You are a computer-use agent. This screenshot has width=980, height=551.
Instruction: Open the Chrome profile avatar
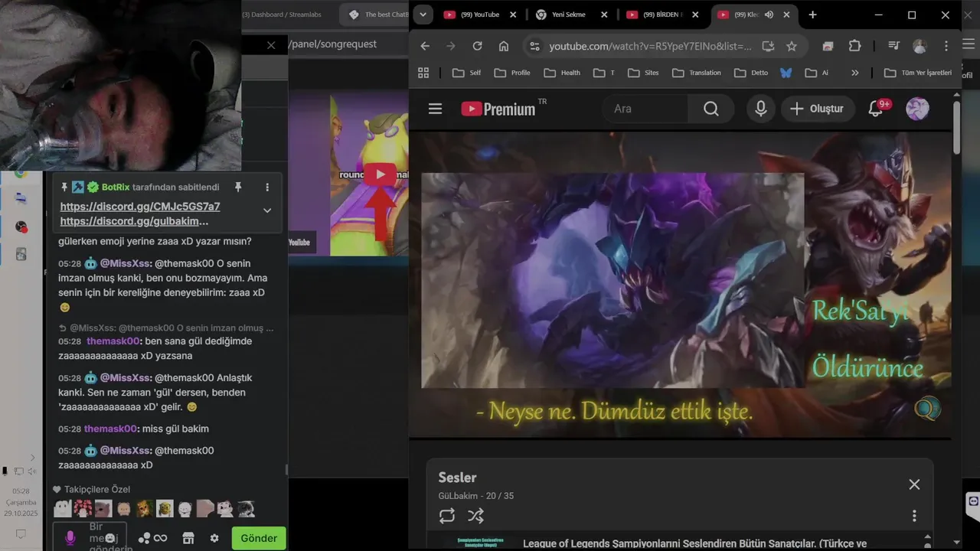click(x=920, y=46)
